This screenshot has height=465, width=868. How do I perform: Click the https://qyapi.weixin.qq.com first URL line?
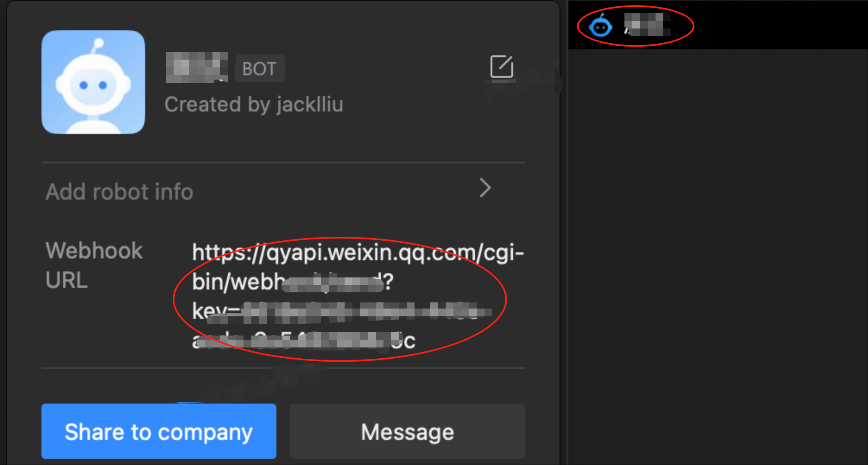[x=358, y=252]
